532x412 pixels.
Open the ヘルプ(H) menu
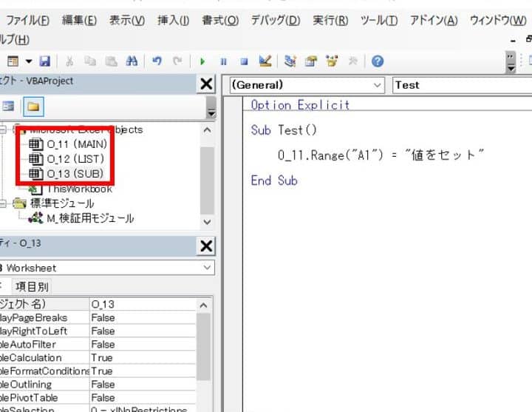coord(15,39)
